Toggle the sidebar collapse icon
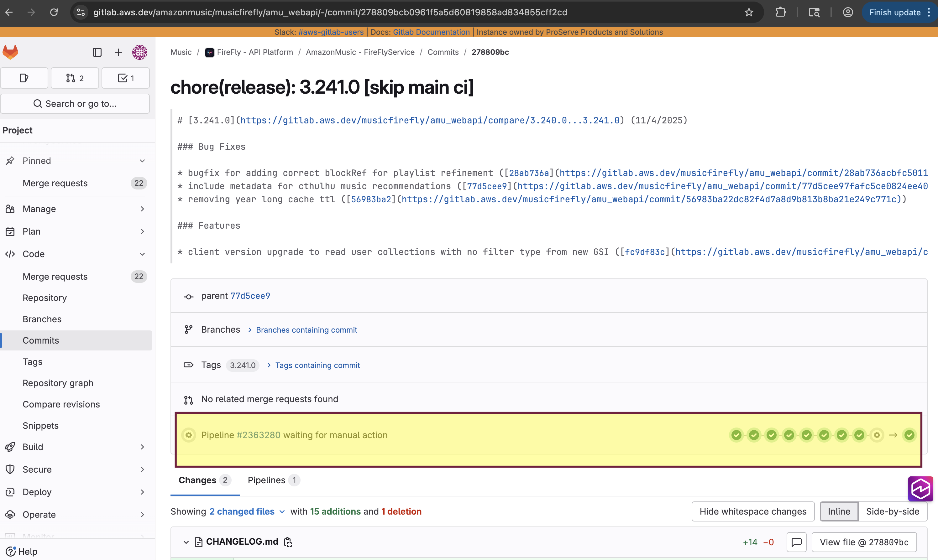The height and width of the screenshot is (560, 938). pos(97,52)
